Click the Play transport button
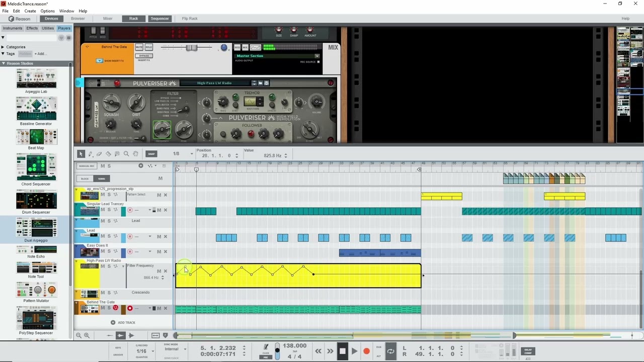This screenshot has width=644, height=362. 354,351
